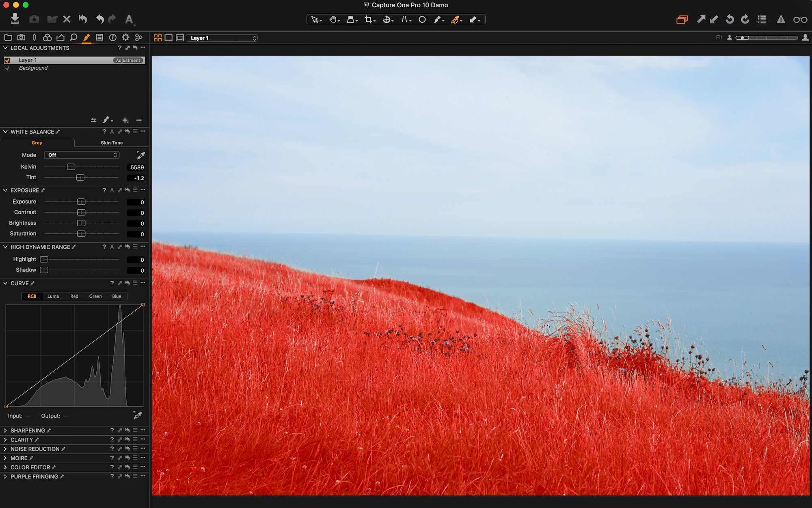Toggle the orange variants viewer mode icon
Screen dimensions: 812x508
(682, 20)
